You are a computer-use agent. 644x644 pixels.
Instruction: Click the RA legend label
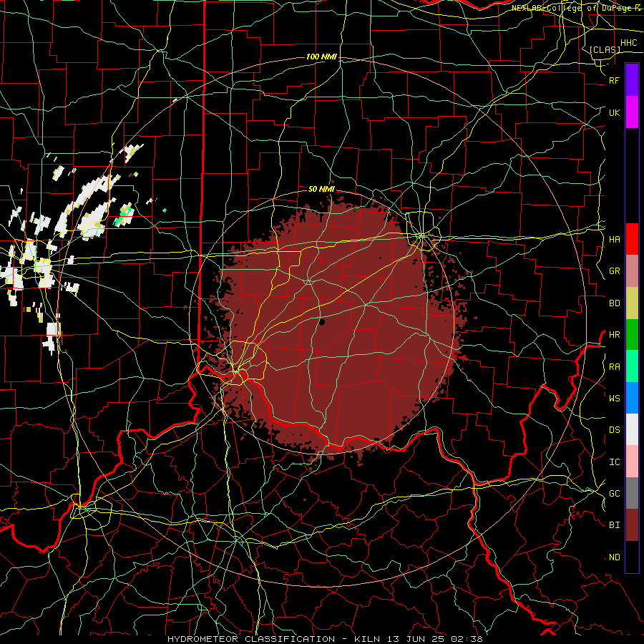615,367
